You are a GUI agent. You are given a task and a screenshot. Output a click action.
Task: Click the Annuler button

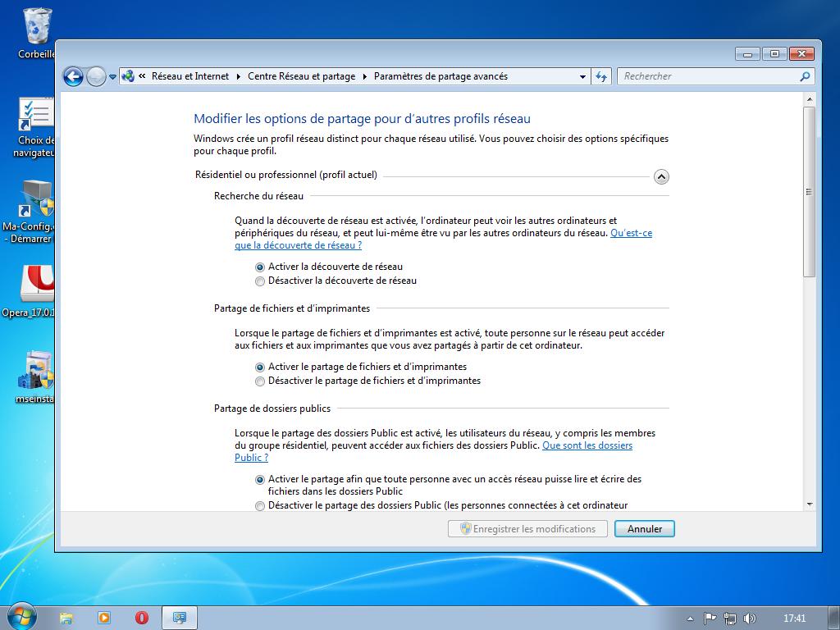645,529
